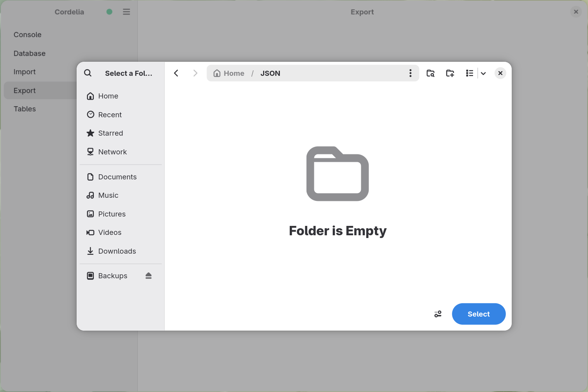Show Recent files in the sidebar
This screenshot has height=392, width=588.
click(x=121, y=115)
